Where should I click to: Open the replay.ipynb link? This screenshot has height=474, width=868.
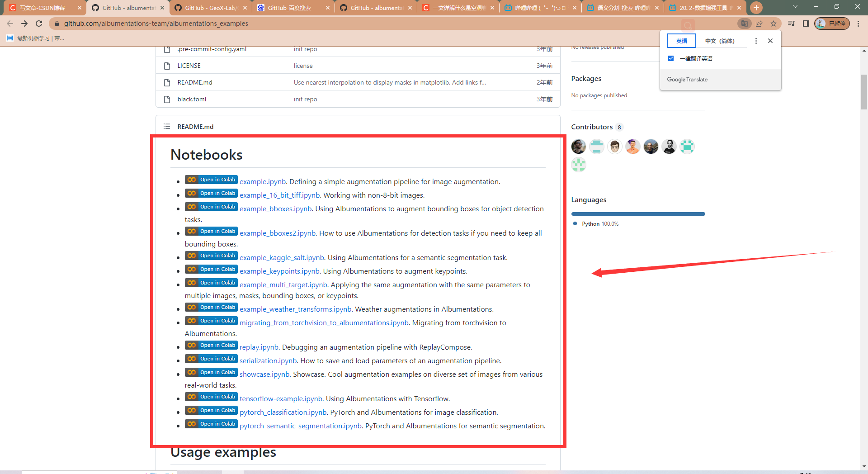(x=259, y=347)
